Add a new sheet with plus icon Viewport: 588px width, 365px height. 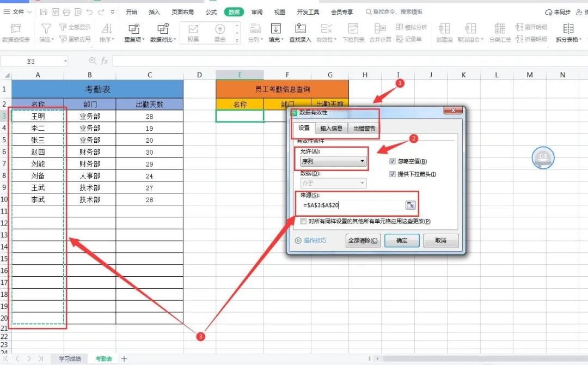point(124,359)
